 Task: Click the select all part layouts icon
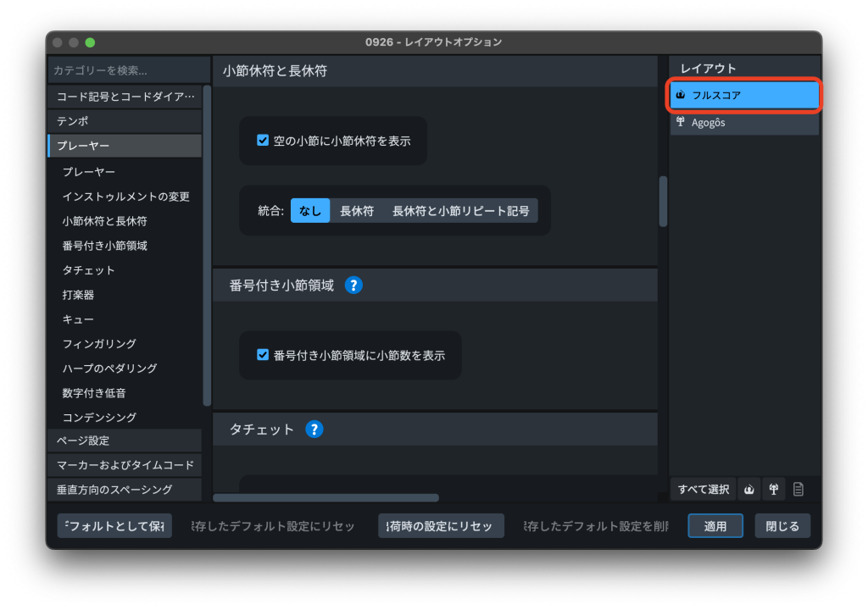click(773, 489)
